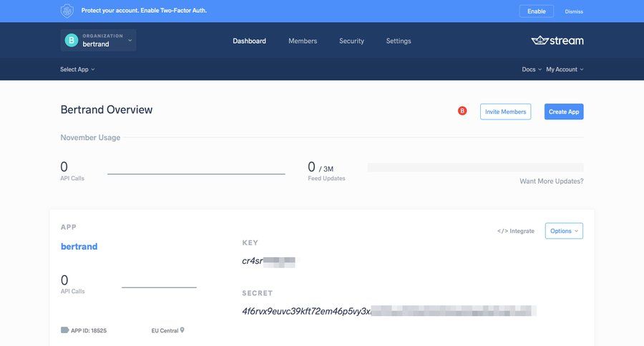Expand the My Account menu
The width and height of the screenshot is (644, 346).
[565, 69]
